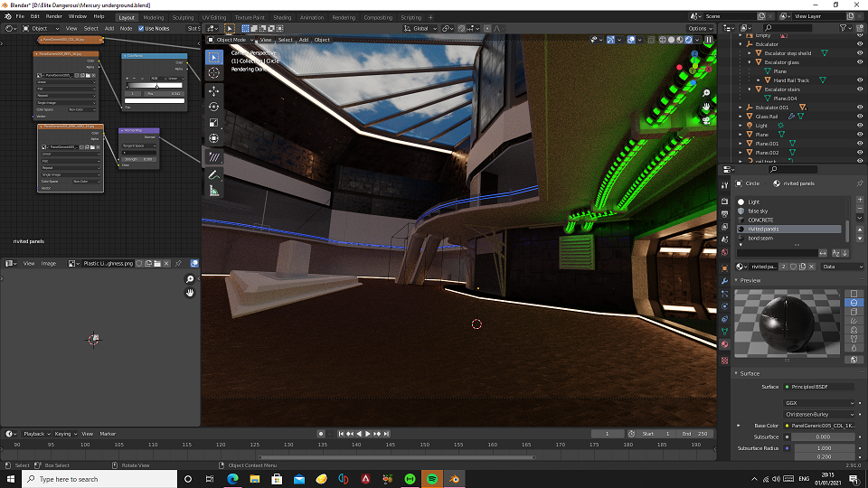Select the Rotate tool in viewport toolbar
868x488 pixels.
[213, 107]
